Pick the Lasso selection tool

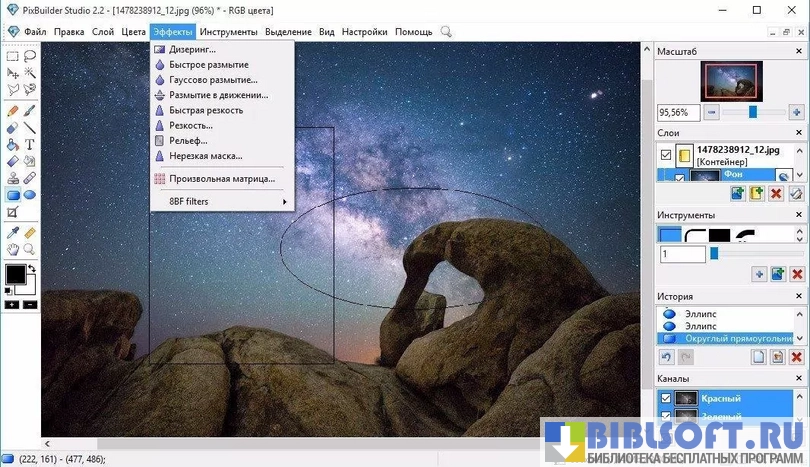pos(30,57)
